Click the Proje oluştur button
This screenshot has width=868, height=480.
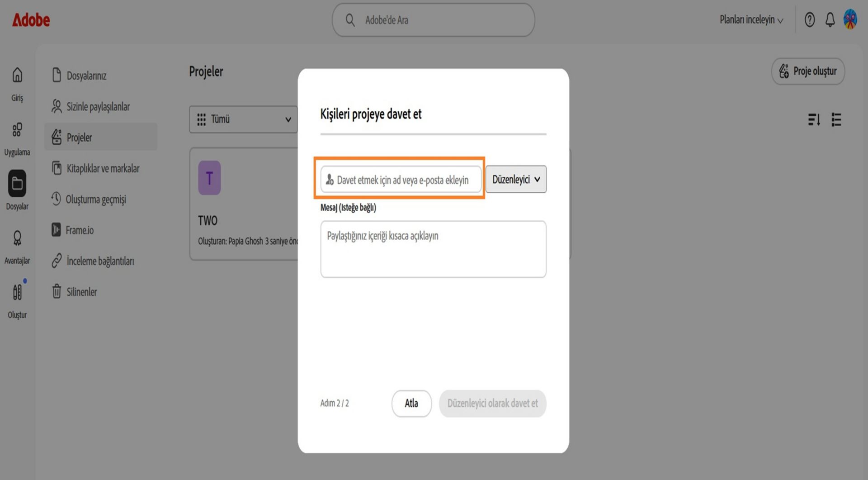pos(808,71)
